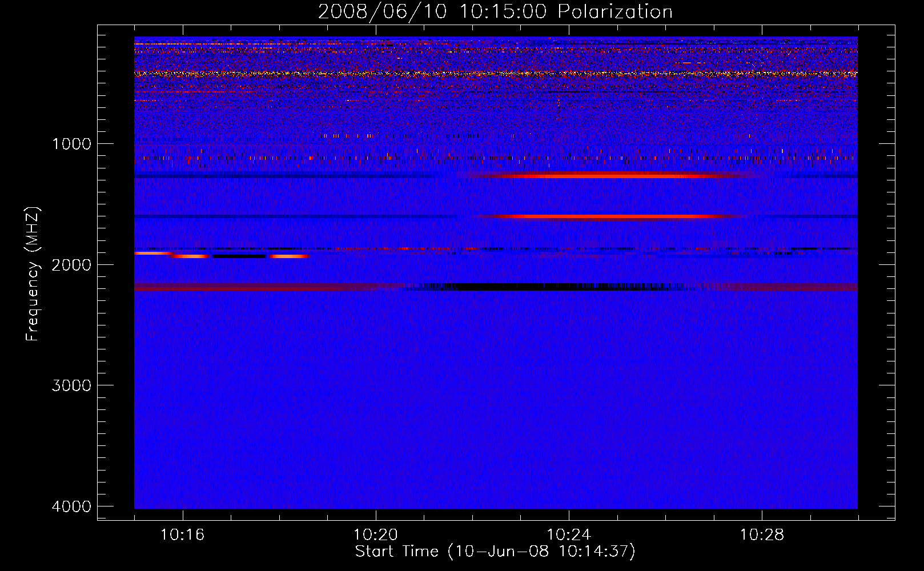Click the 3000 frequency tick label
The height and width of the screenshot is (571, 924).
[x=71, y=385]
